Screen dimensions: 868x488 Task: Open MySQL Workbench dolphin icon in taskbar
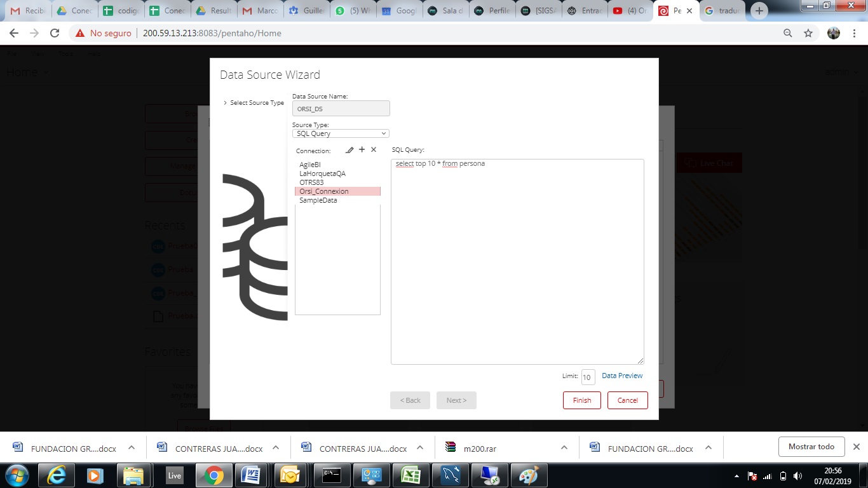click(x=451, y=475)
